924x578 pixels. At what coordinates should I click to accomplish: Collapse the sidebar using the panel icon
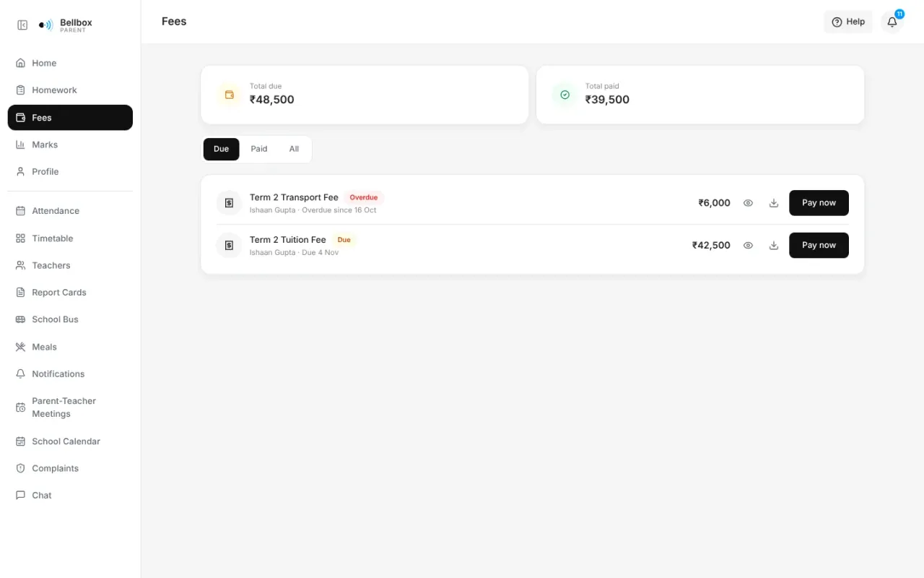(x=22, y=25)
